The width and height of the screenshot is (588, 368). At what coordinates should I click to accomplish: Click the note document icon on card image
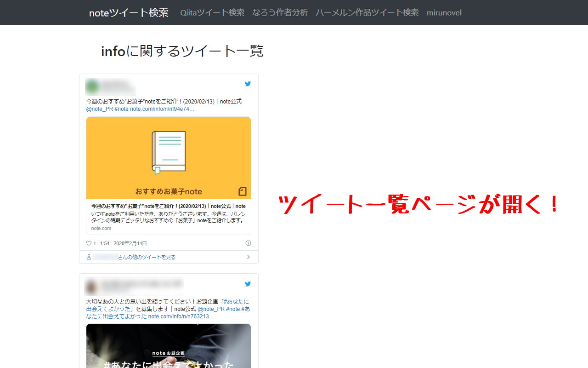tap(243, 191)
